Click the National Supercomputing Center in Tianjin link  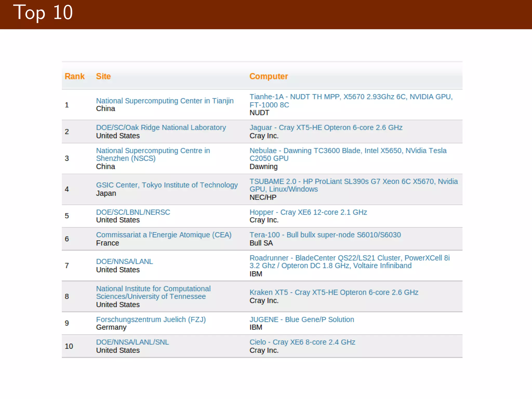[165, 101]
